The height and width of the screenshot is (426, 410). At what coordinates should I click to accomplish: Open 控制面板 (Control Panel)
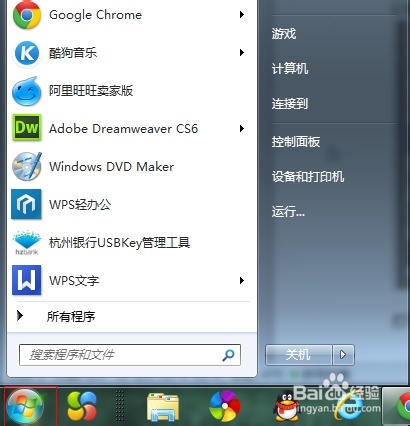point(296,142)
